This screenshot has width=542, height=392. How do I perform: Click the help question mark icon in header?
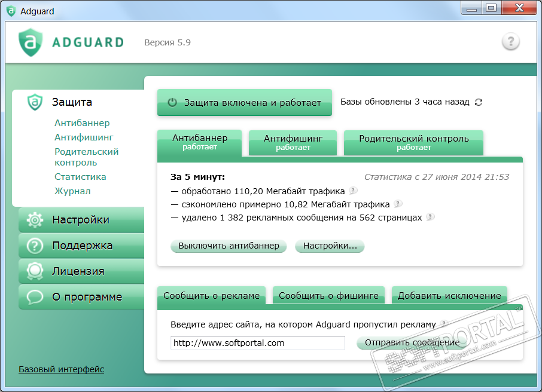point(510,42)
